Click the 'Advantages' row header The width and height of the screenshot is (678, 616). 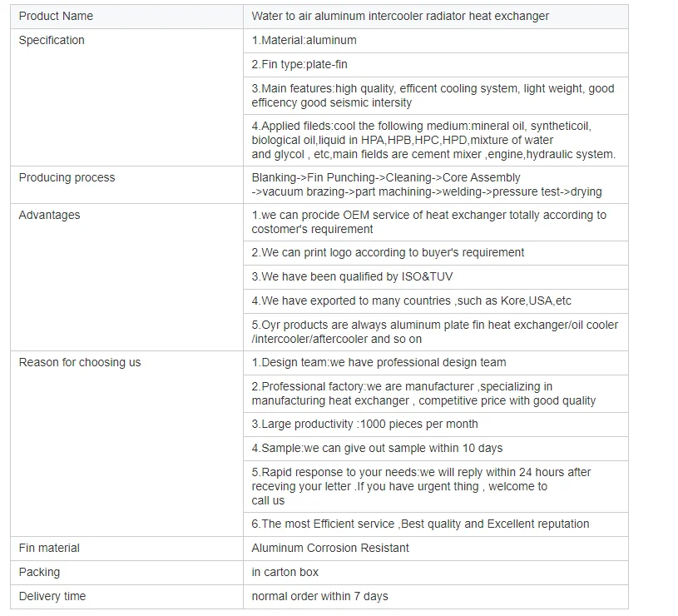point(49,215)
